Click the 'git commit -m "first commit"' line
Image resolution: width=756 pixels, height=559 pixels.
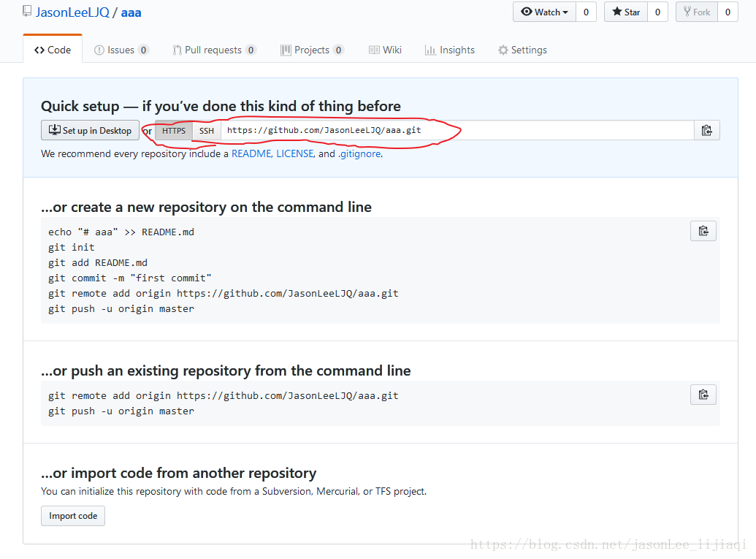tap(130, 278)
